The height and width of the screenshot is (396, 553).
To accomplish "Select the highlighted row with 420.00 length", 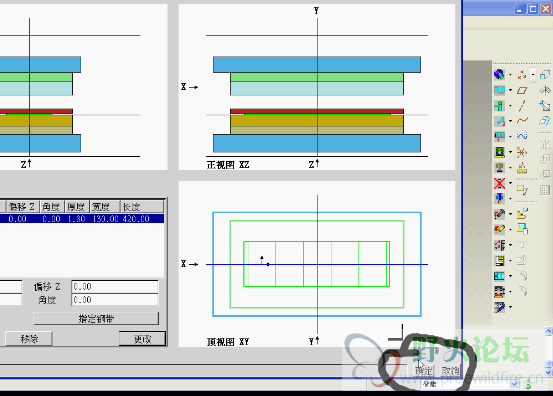I will (82, 219).
